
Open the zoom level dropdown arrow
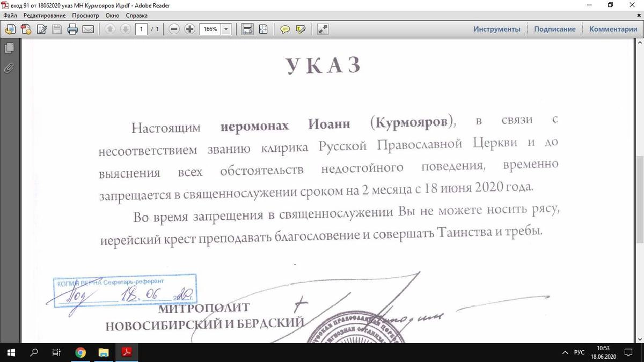click(x=226, y=29)
